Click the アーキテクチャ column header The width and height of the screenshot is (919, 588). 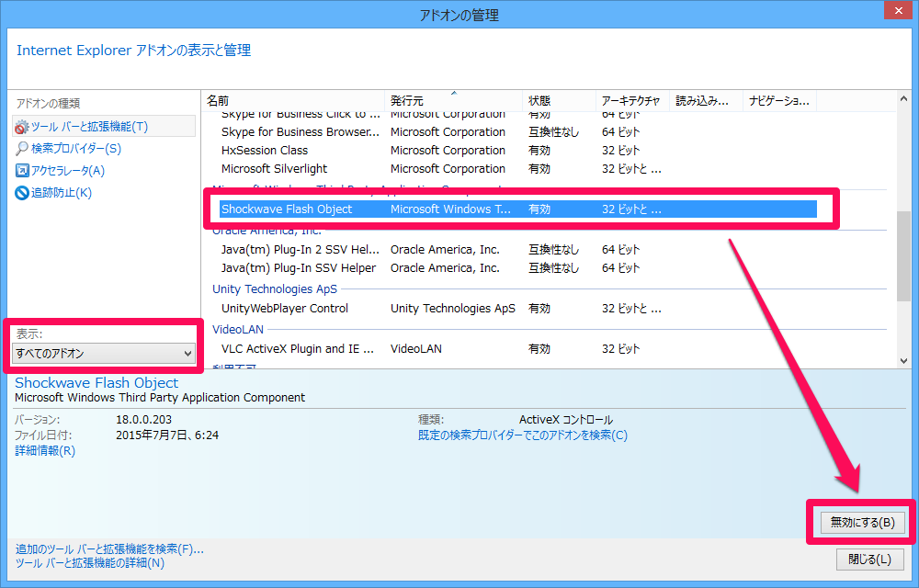point(630,100)
